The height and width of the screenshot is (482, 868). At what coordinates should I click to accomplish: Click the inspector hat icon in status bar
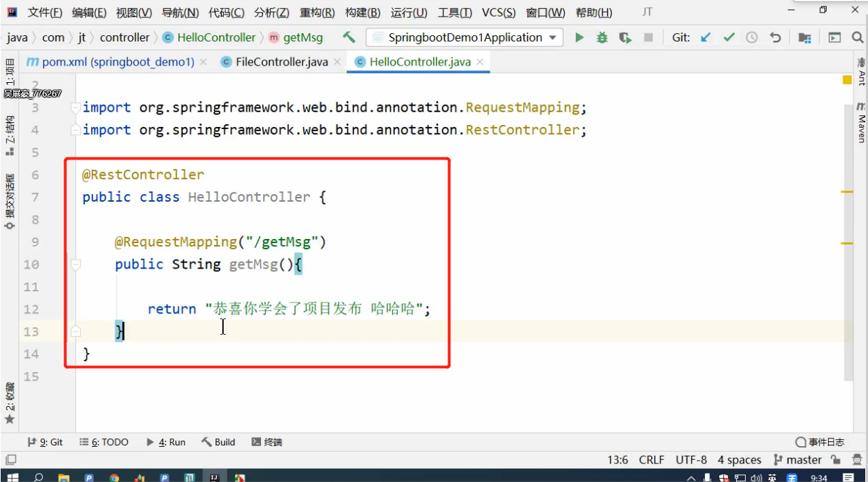pyautogui.click(x=856, y=460)
